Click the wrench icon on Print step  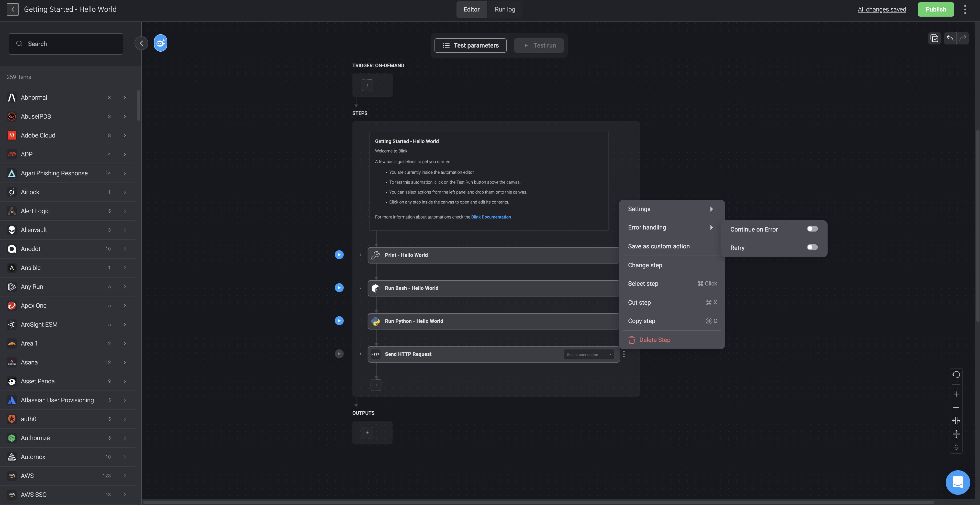point(375,255)
